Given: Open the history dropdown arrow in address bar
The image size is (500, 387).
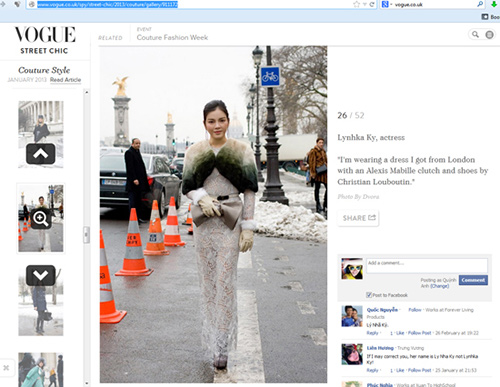Looking at the screenshot, I should click(x=365, y=4).
